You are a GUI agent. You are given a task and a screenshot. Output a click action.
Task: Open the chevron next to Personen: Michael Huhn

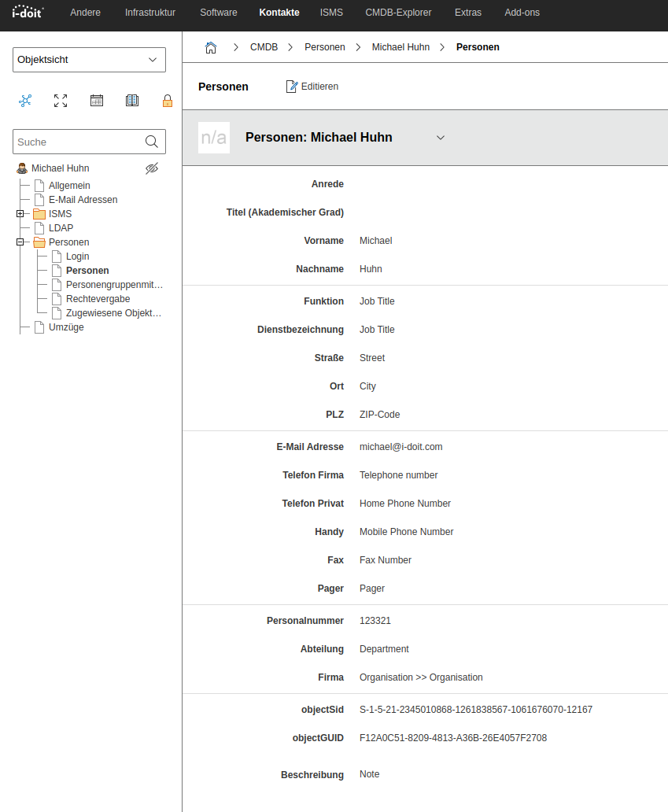pos(441,138)
